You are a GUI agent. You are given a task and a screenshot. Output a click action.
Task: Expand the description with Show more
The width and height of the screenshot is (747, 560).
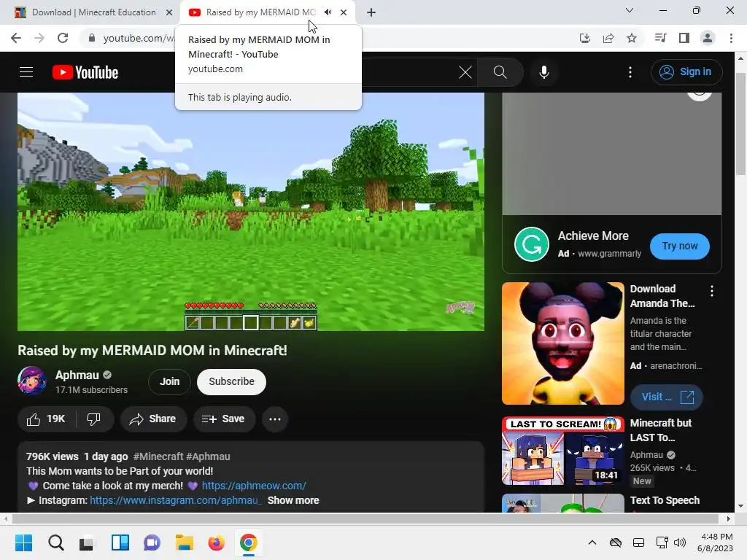(x=293, y=500)
